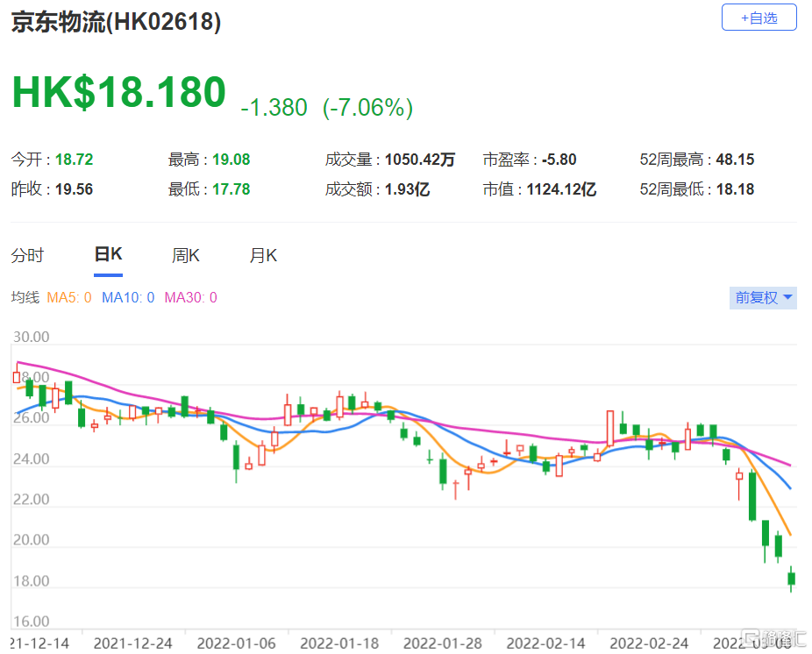812x654 pixels.
Task: Click the price HK$18.180
Action: point(119,92)
